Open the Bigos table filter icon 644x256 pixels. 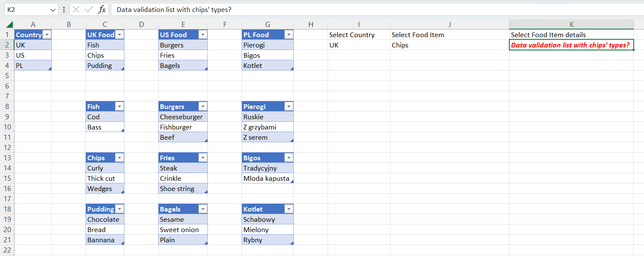click(289, 157)
